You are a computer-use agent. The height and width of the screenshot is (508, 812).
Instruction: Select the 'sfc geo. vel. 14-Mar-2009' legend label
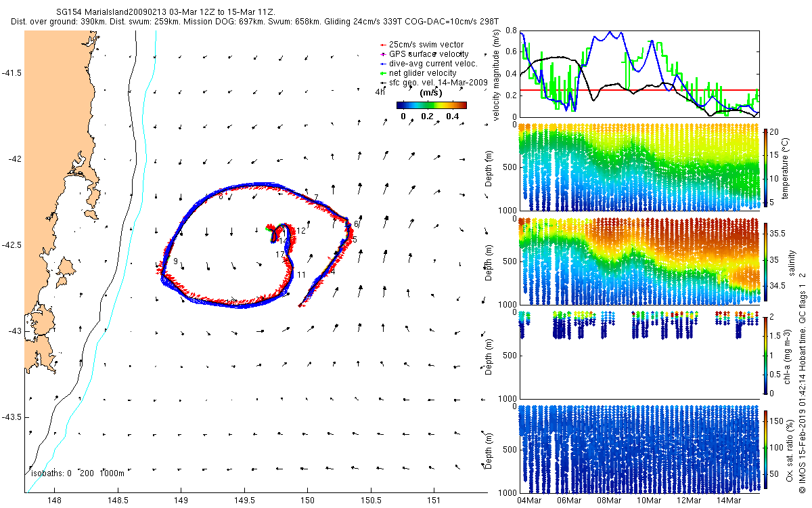click(x=438, y=82)
